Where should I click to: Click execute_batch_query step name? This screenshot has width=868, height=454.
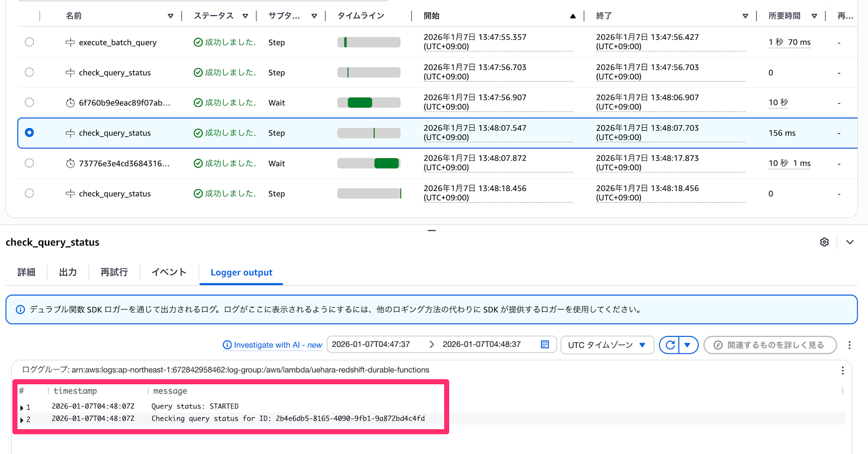[118, 43]
